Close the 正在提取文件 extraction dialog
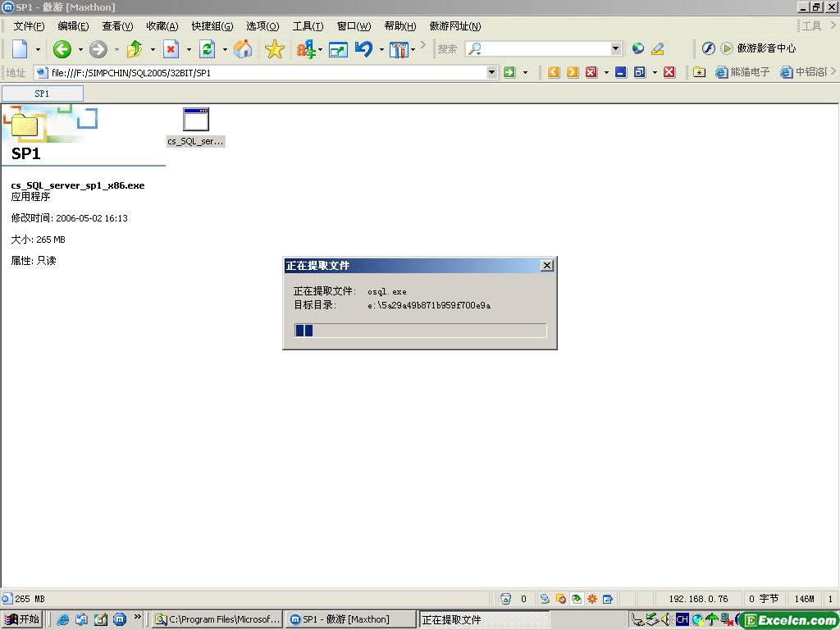The image size is (840, 630). click(x=547, y=266)
